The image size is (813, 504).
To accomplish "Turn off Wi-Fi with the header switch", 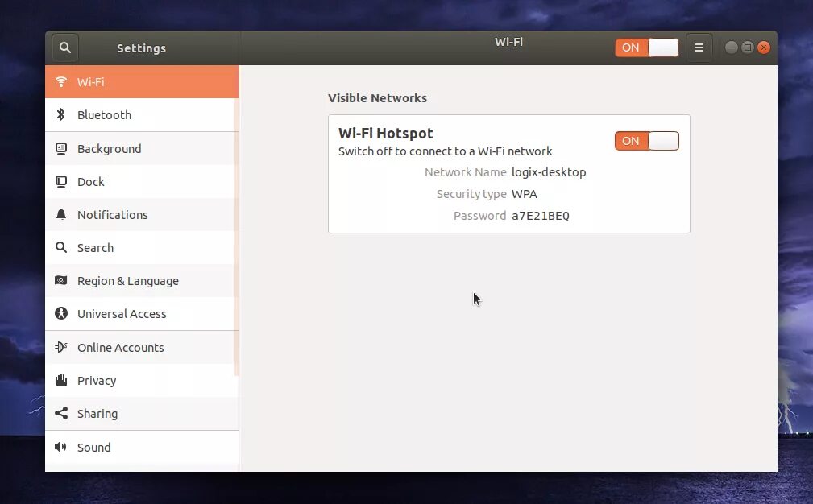I will pyautogui.click(x=646, y=48).
